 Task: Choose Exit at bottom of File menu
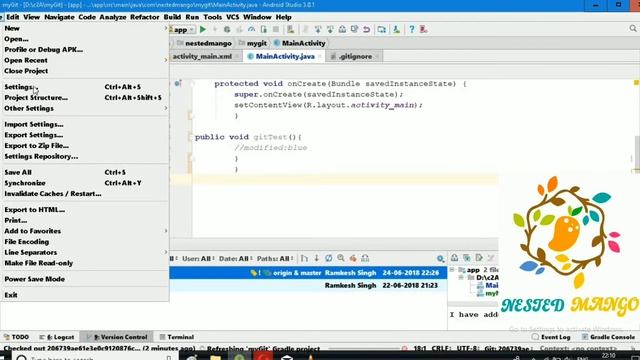(84, 295)
